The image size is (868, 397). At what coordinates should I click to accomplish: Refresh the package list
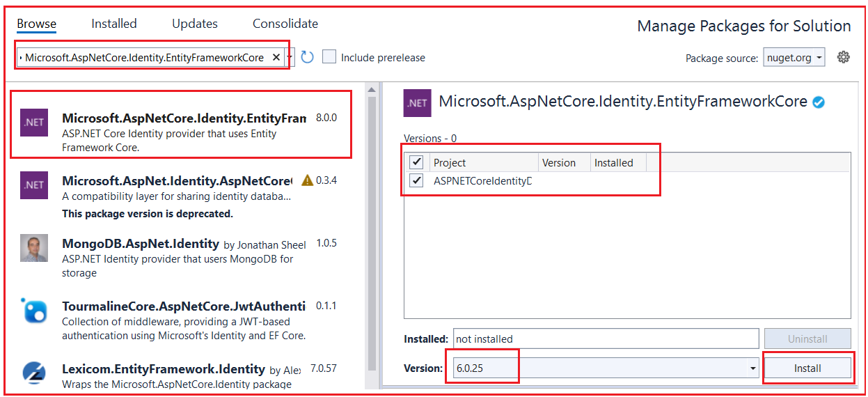tap(307, 58)
